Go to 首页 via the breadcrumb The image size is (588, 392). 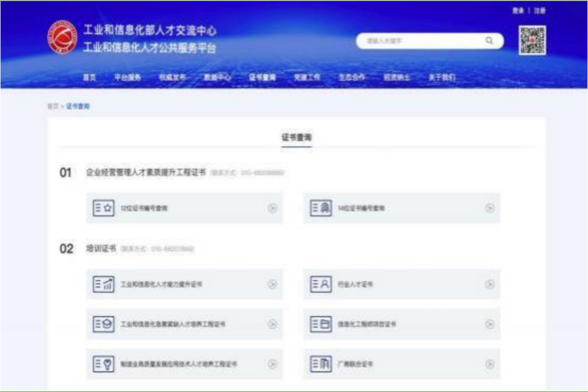[53, 106]
